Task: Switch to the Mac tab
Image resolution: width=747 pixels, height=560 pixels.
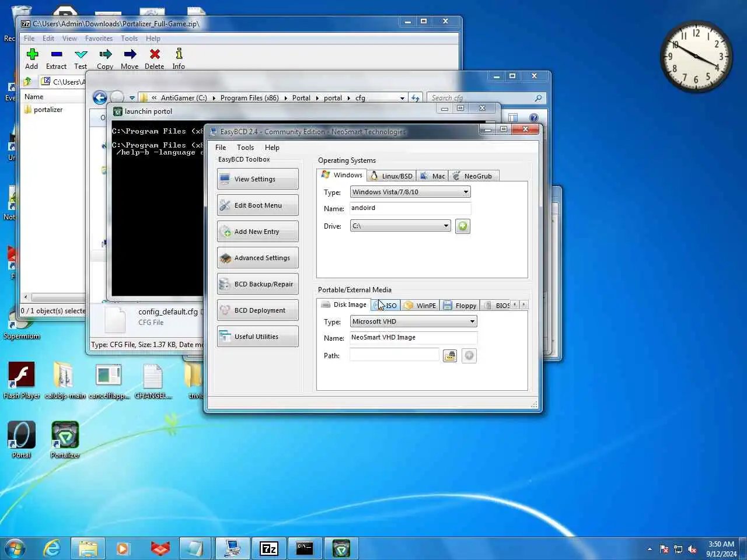Action: [x=432, y=176]
